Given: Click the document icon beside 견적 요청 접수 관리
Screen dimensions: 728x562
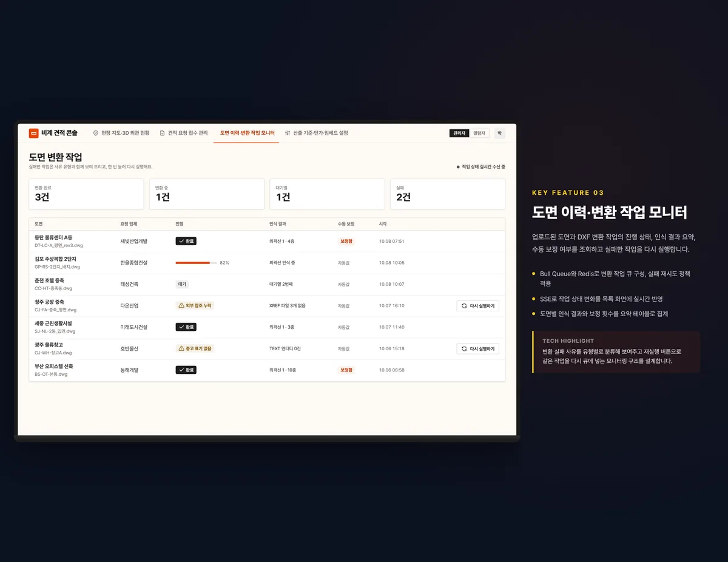Looking at the screenshot, I should point(162,133).
